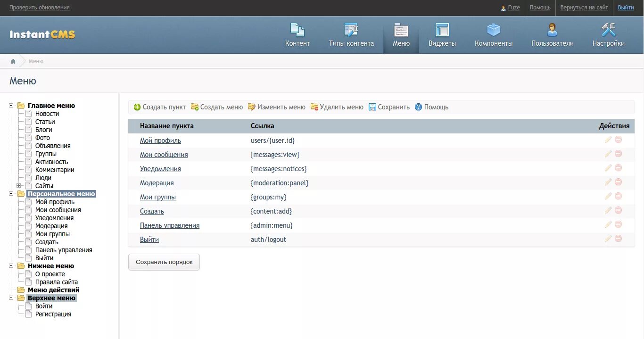644x339 pixels.
Task: Open the Панель управления link in the table
Action: [x=170, y=225]
